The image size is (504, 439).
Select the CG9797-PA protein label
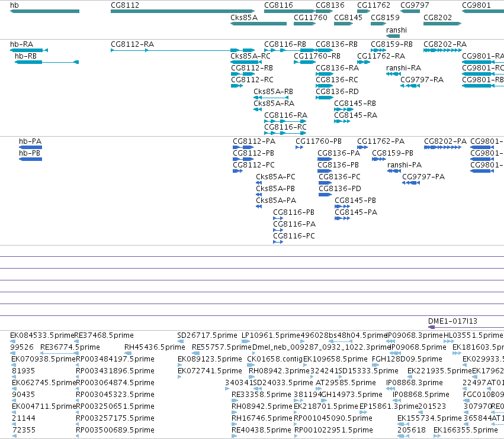point(423,177)
